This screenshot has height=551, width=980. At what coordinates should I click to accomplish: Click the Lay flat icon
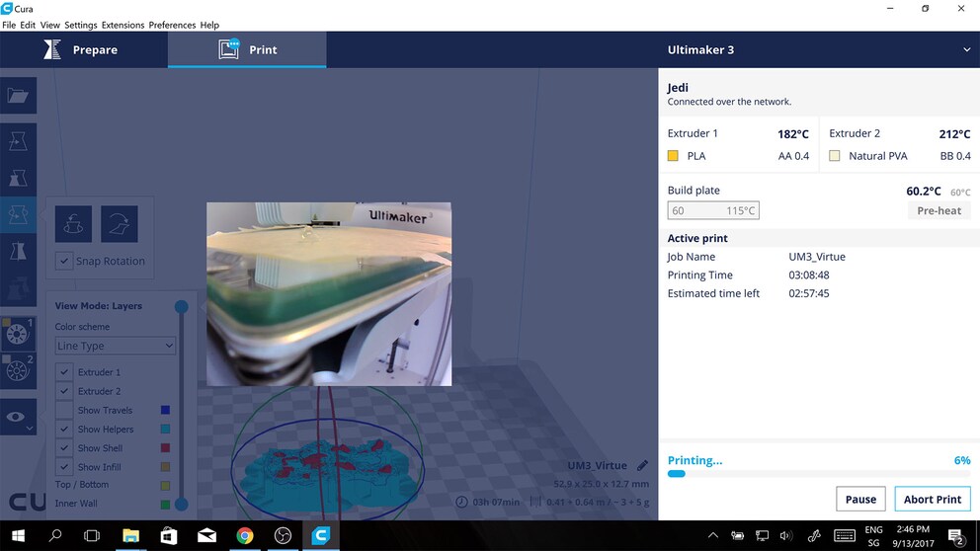[x=120, y=223]
